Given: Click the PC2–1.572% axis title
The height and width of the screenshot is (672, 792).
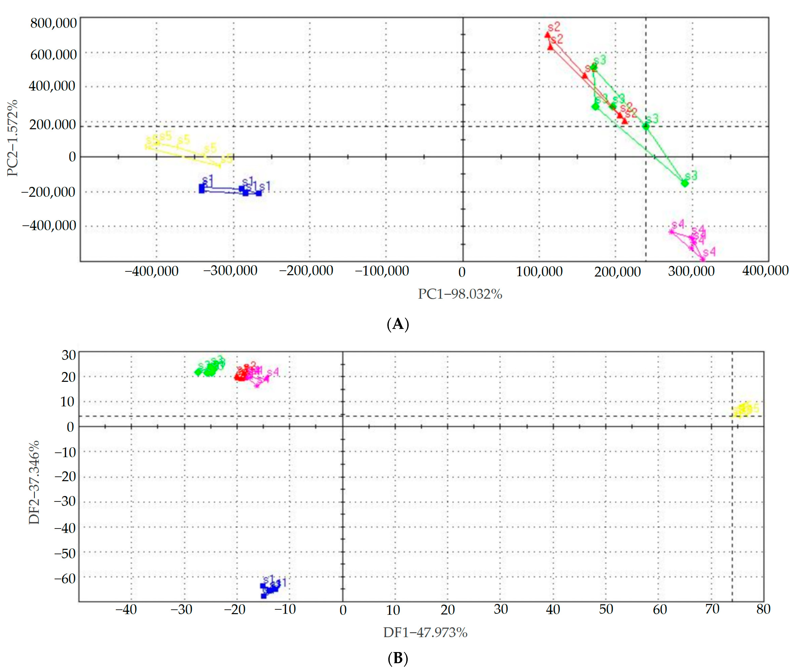Looking at the screenshot, I should pyautogui.click(x=13, y=138).
